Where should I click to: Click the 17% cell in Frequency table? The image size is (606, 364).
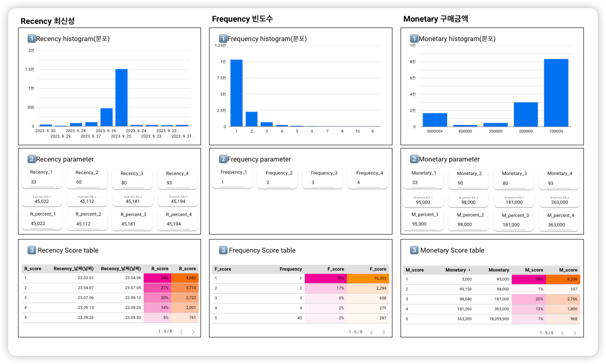pos(326,288)
